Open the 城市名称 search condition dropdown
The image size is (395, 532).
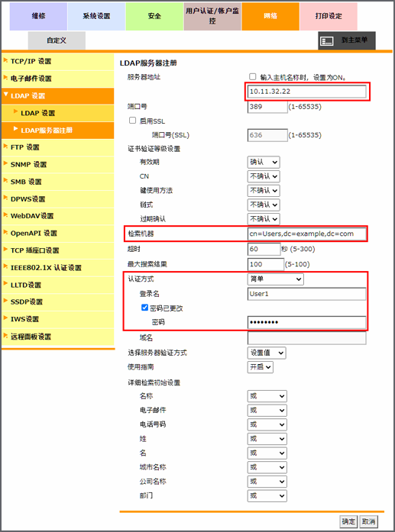click(267, 468)
